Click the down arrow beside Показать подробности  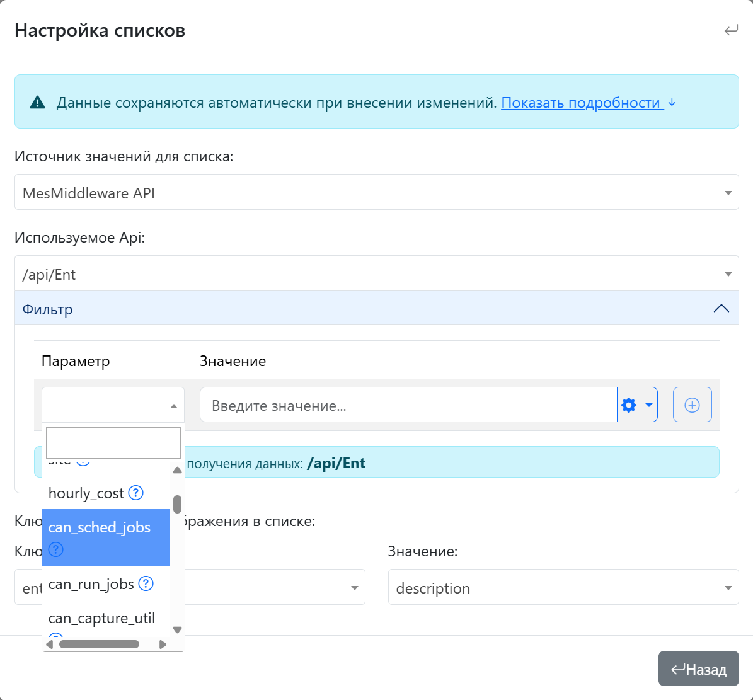(672, 102)
